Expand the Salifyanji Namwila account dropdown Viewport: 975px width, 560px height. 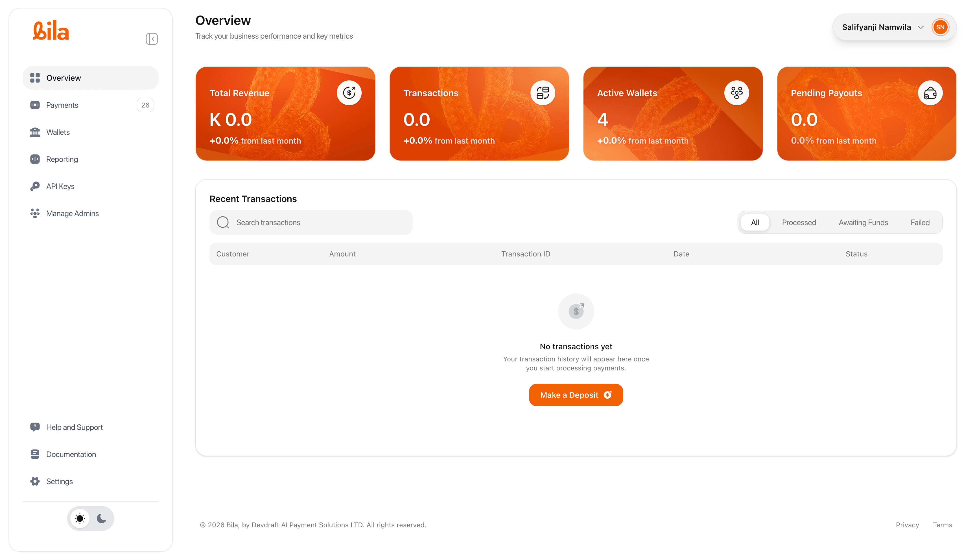click(x=920, y=27)
